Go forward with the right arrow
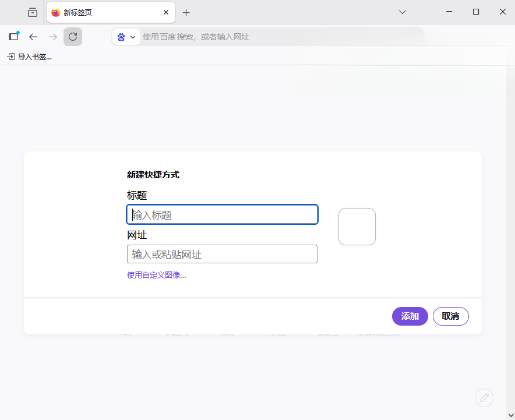 pyautogui.click(x=53, y=37)
